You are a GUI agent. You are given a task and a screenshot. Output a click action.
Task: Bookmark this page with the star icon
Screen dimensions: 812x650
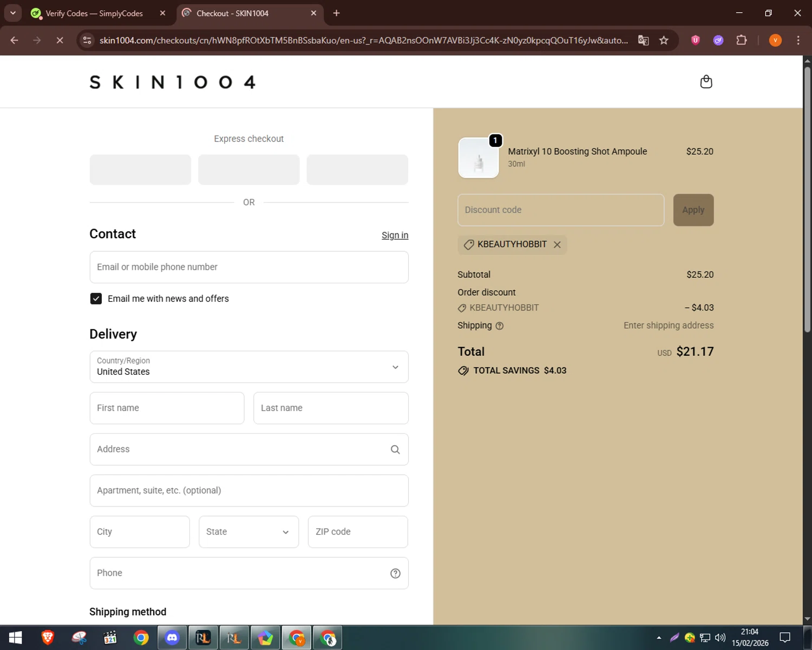[664, 40]
